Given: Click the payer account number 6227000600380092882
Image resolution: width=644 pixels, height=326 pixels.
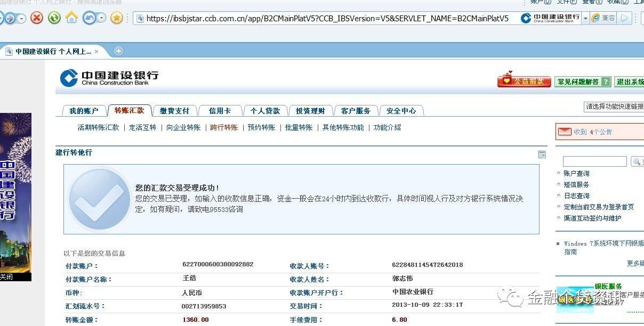Looking at the screenshot, I should (218, 264).
